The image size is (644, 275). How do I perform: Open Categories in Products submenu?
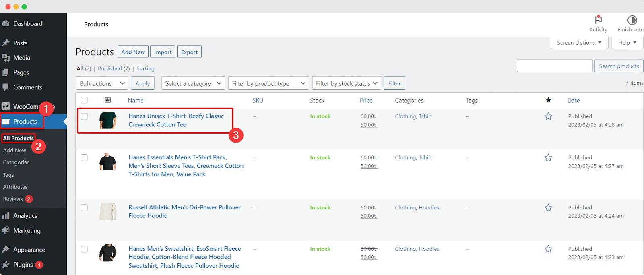(x=16, y=162)
